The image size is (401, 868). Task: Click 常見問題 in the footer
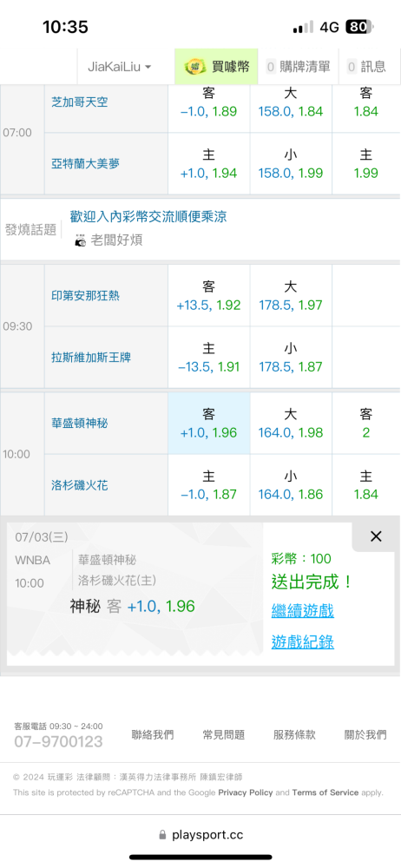pos(224,735)
